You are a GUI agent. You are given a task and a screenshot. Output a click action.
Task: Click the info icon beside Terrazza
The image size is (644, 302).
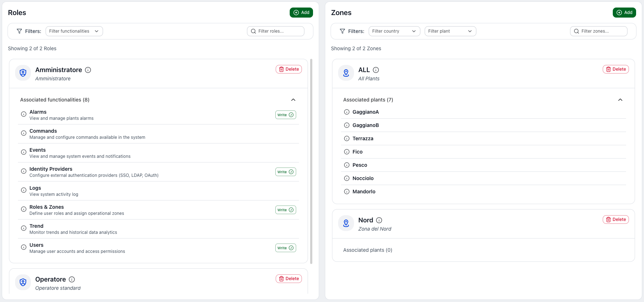click(x=347, y=138)
